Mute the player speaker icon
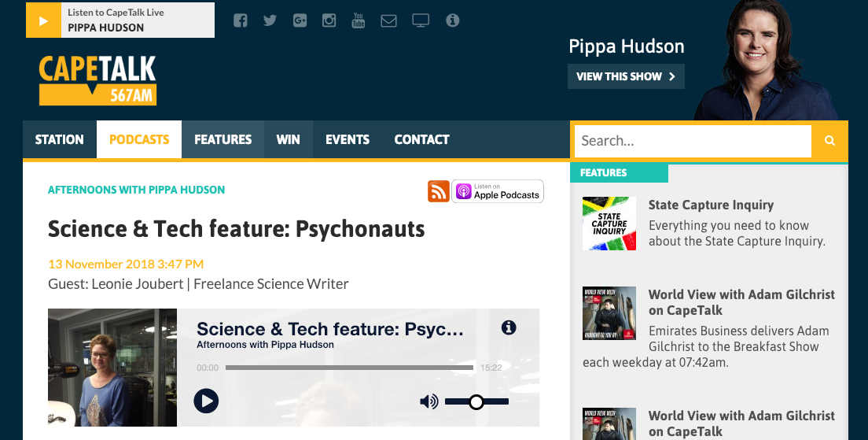 pos(429,401)
